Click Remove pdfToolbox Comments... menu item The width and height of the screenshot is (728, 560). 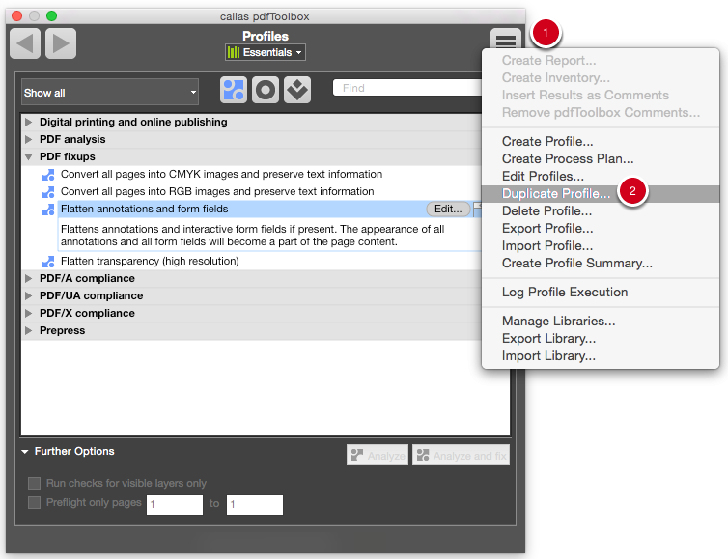601,112
